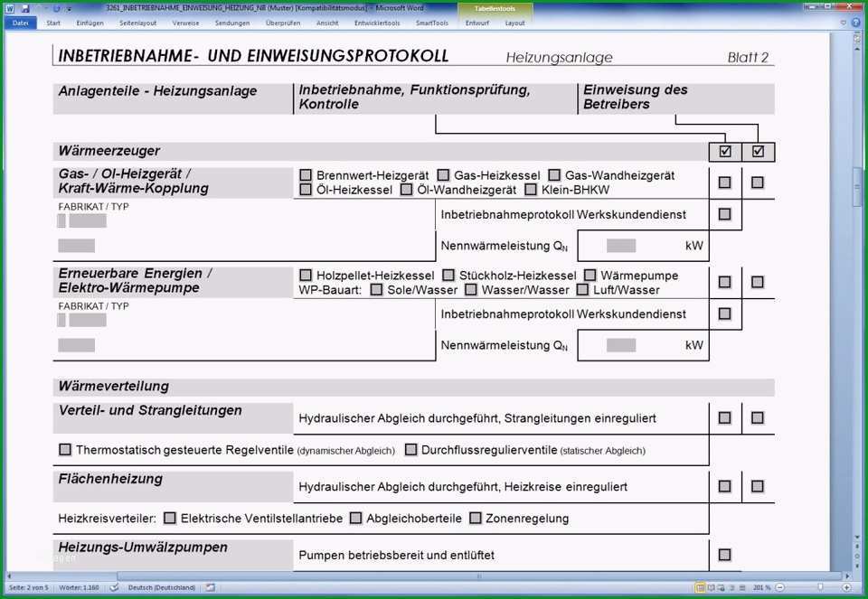Viewport: 868px width, 599px height.
Task: Click the 201 % zoom level button
Action: click(761, 587)
